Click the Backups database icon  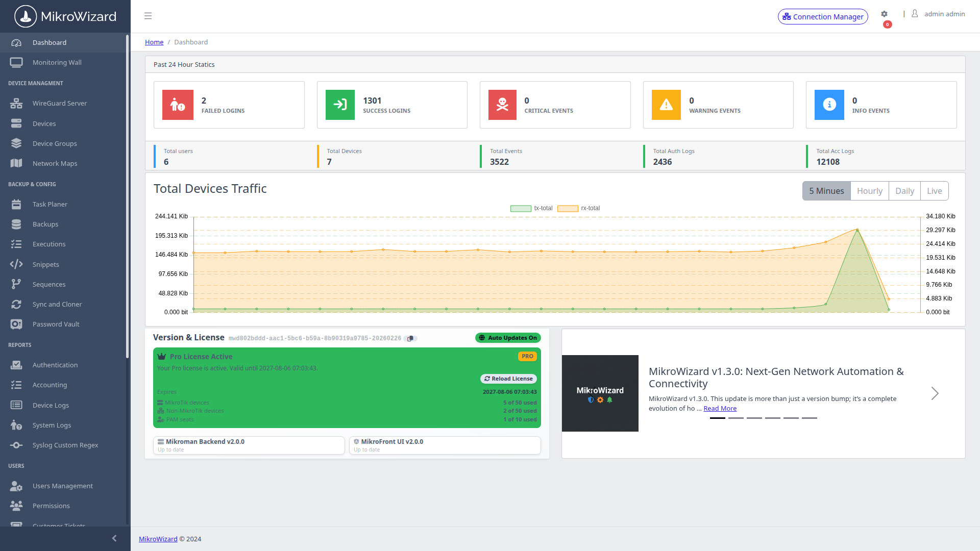coord(16,224)
